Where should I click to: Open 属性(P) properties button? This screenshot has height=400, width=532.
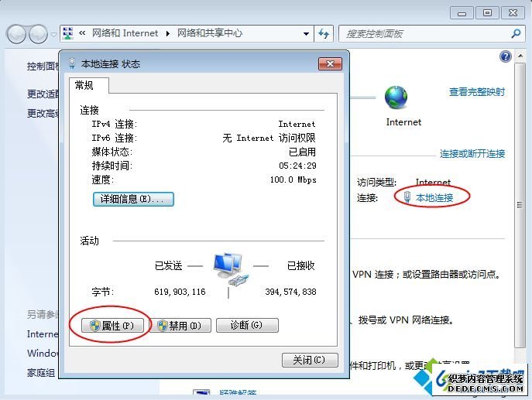tap(112, 326)
